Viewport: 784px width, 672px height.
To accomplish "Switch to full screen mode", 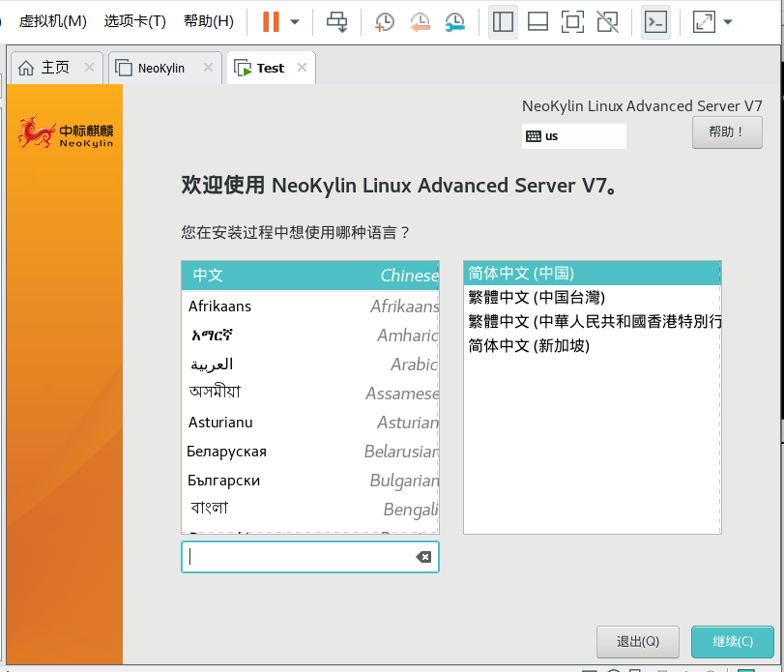I will pos(572,21).
